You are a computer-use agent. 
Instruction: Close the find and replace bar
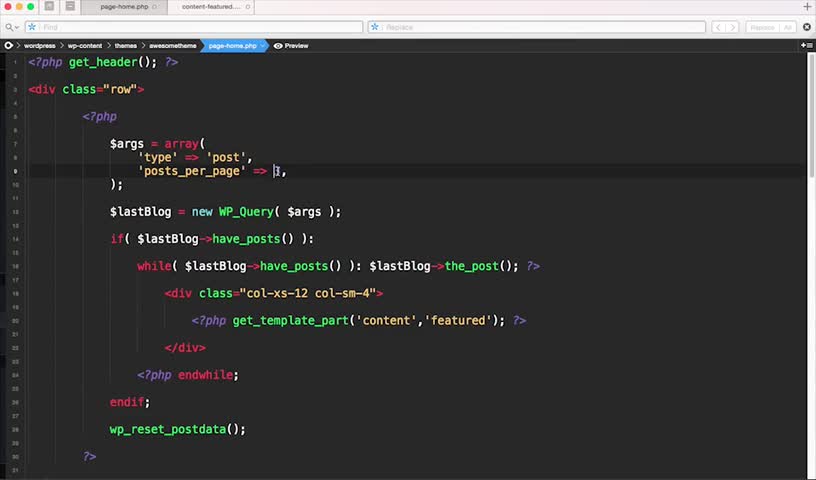807,27
